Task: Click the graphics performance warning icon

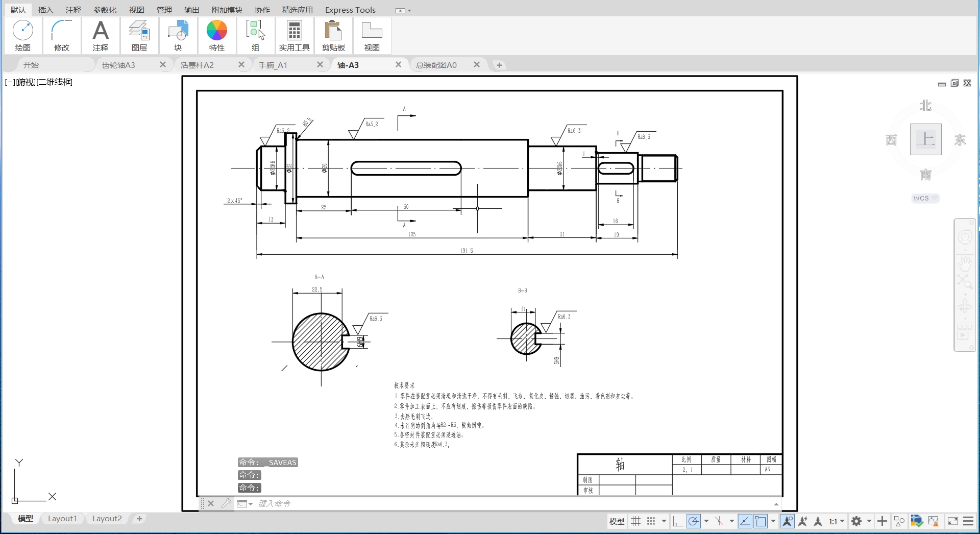Action: [934, 521]
